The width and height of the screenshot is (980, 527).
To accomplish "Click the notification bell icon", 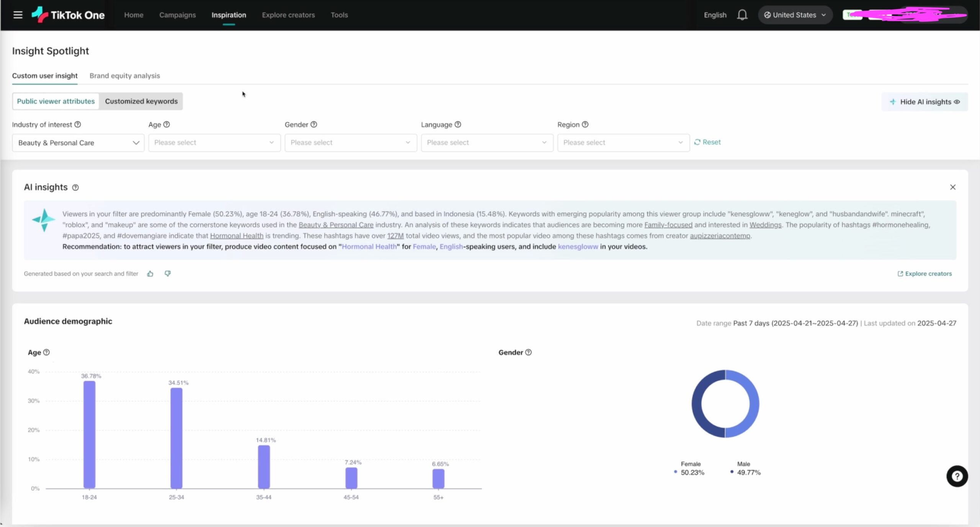I will pos(742,15).
